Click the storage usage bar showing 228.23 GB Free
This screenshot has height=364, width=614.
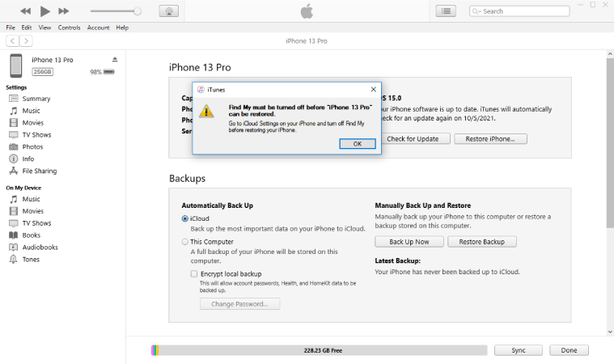click(x=320, y=350)
